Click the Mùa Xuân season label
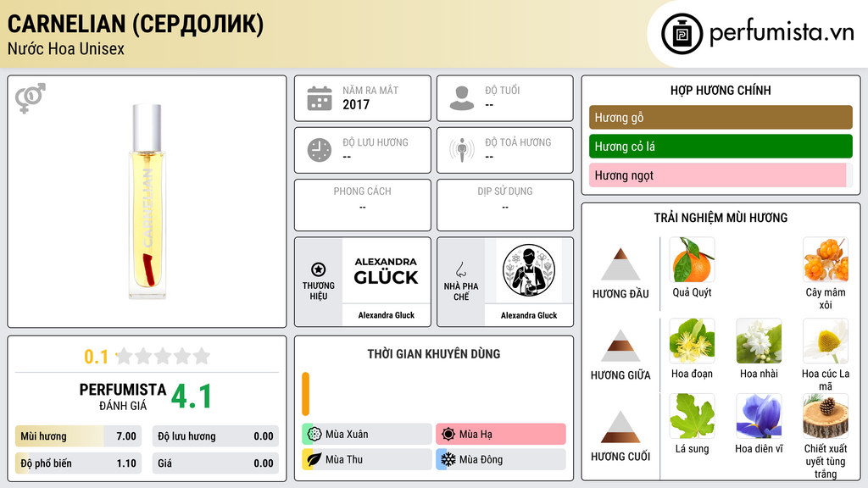Image resolution: width=868 pixels, height=488 pixels. pyautogui.click(x=347, y=435)
